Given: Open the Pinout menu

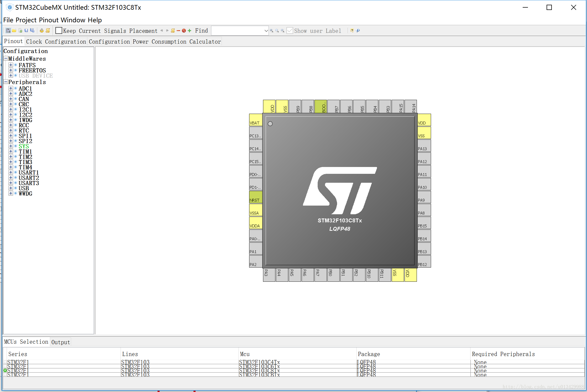Looking at the screenshot, I should click(x=49, y=20).
